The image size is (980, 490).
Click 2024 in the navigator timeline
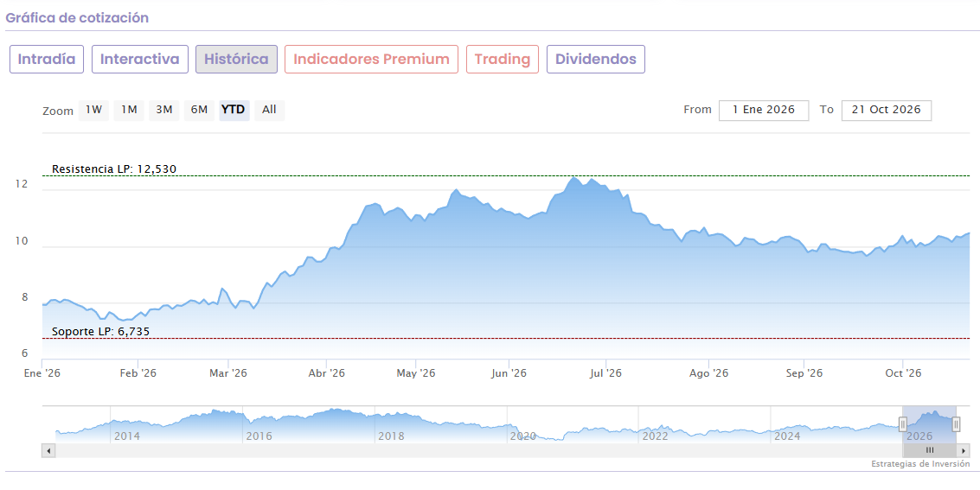coord(787,436)
